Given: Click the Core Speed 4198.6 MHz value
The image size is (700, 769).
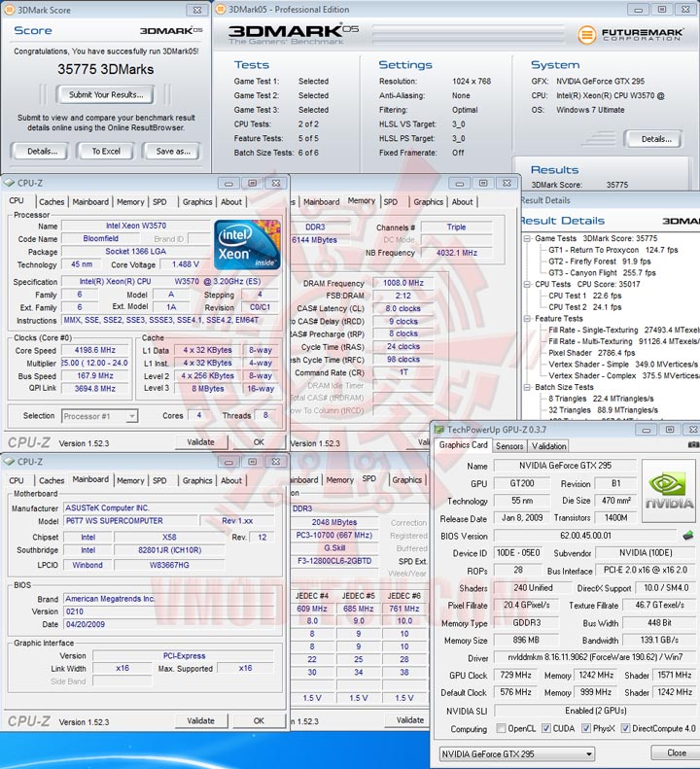Looking at the screenshot, I should coord(94,350).
